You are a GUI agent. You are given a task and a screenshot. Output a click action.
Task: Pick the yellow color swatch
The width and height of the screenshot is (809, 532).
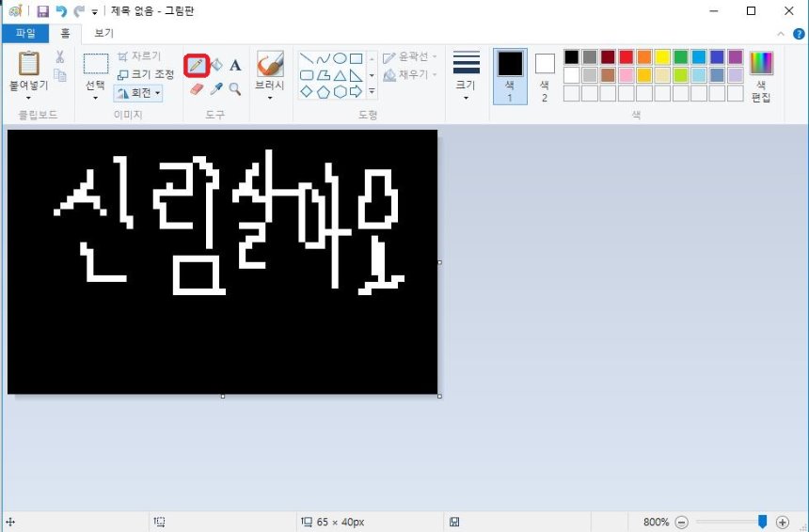click(x=662, y=56)
